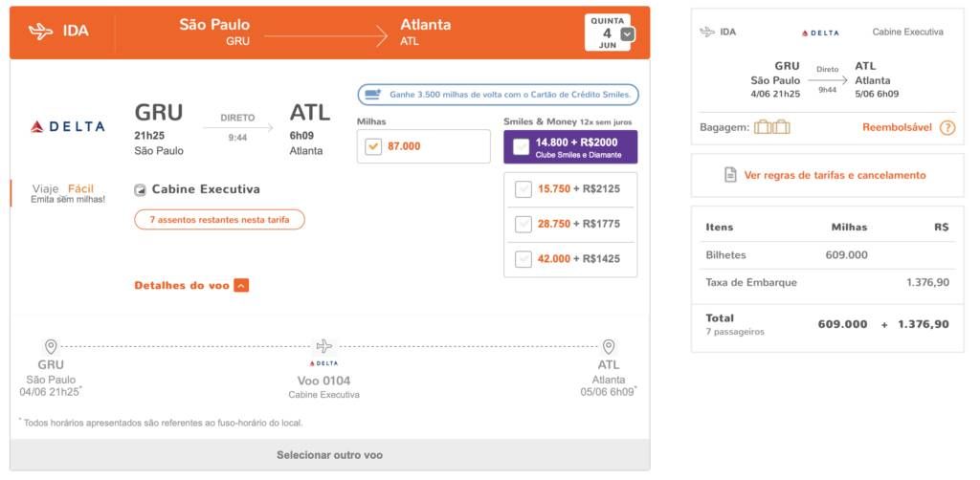Click the airplane icon in flight timeline

[323, 346]
